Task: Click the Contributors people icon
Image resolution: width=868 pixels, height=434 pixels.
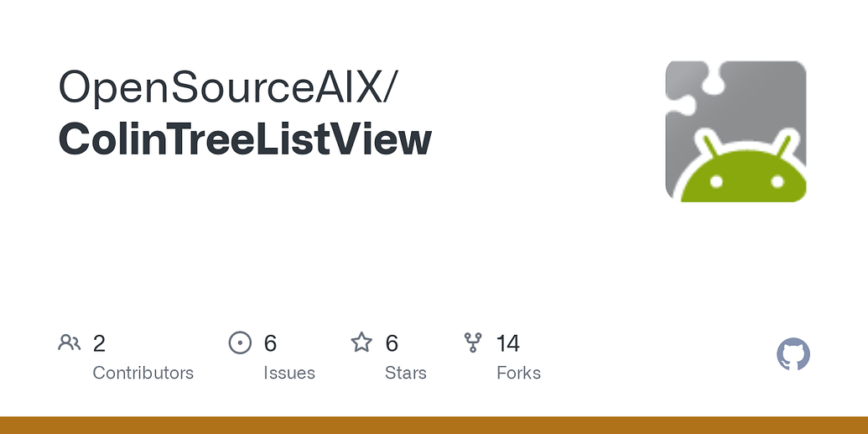Action: (x=70, y=342)
